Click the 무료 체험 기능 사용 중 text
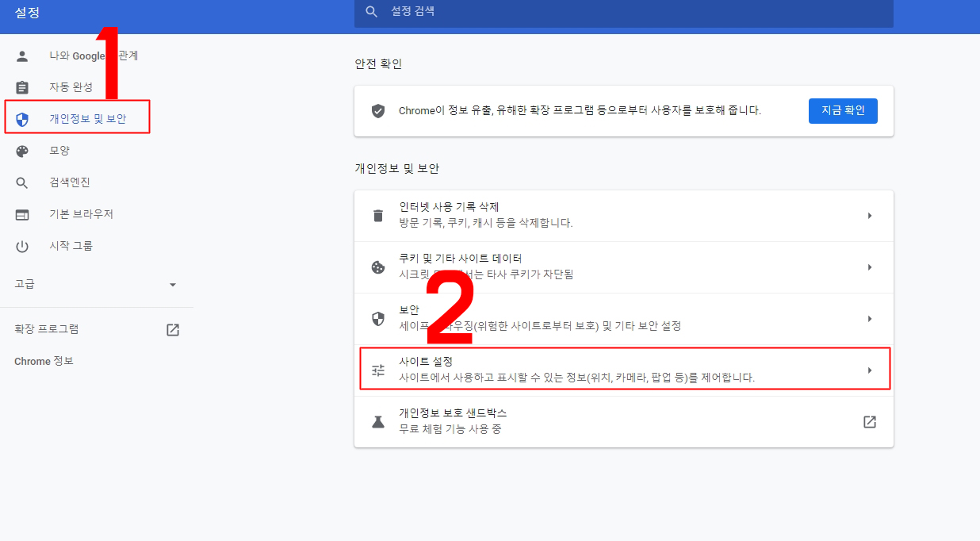980x541 pixels. (450, 430)
